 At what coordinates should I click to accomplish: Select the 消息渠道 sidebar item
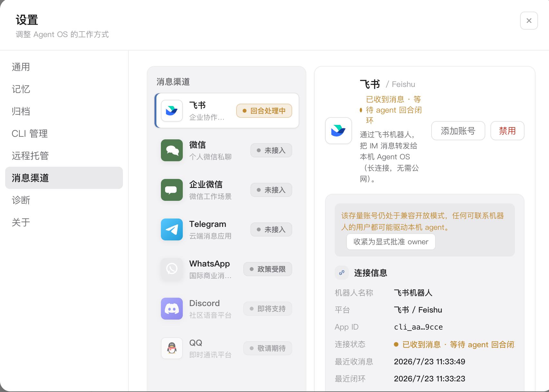point(64,178)
